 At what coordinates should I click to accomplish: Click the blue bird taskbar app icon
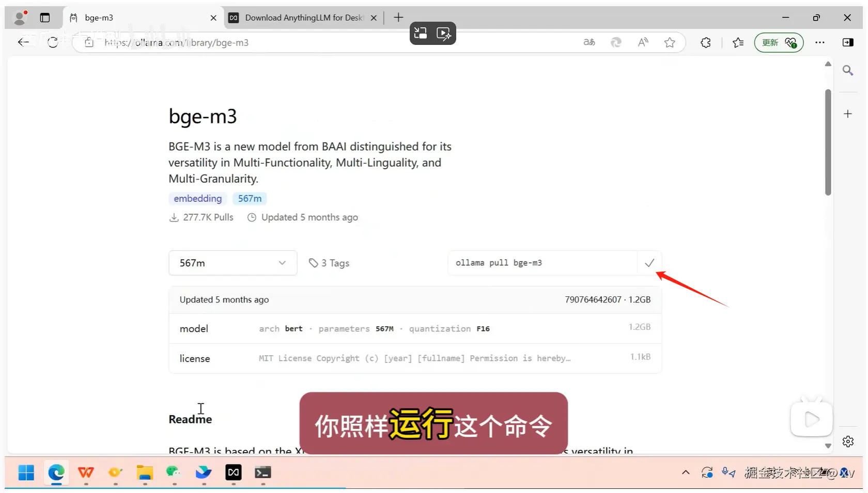[x=204, y=472]
